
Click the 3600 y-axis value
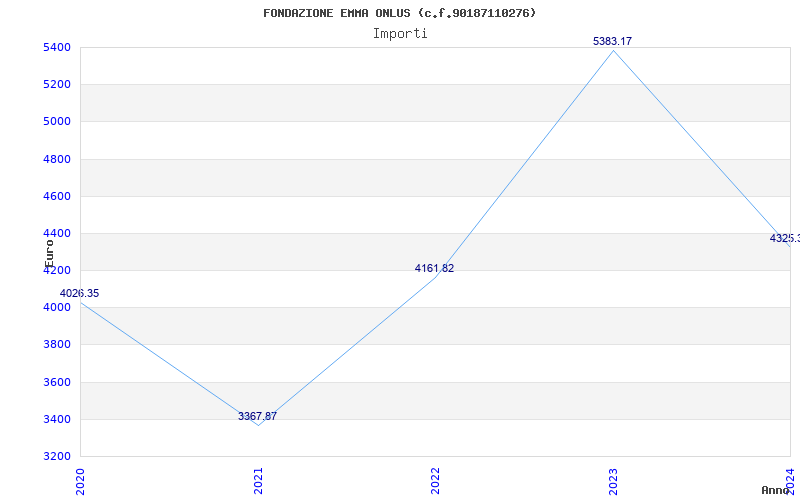coord(56,382)
